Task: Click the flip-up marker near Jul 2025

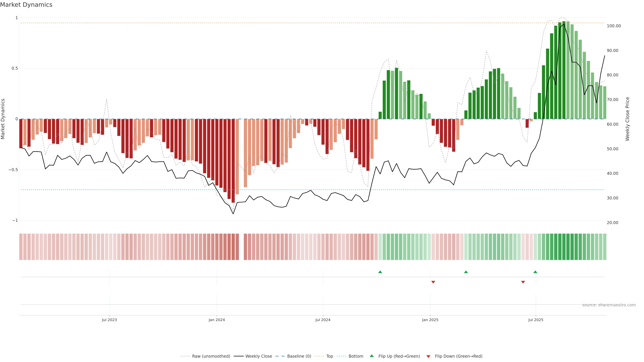Action: click(x=535, y=272)
